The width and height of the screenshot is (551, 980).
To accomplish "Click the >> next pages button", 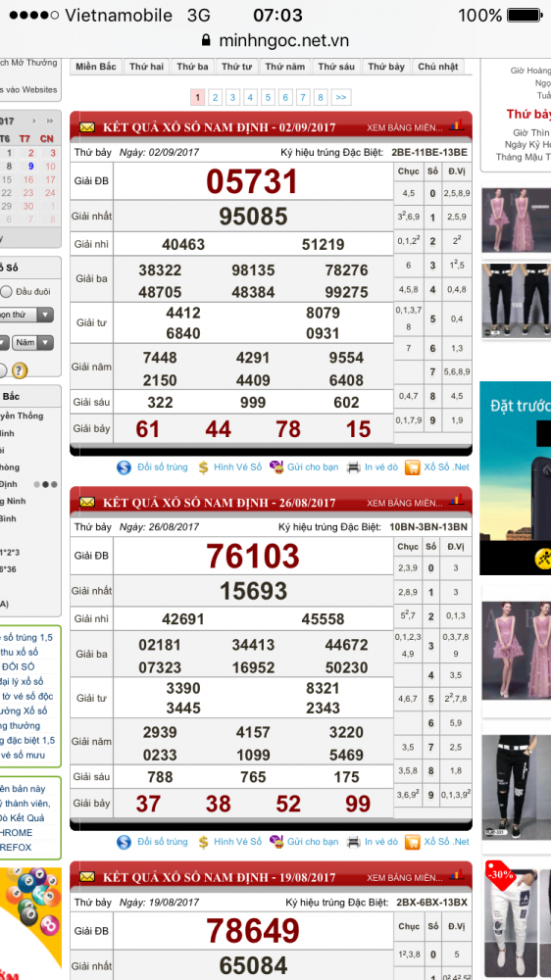I will point(340,97).
